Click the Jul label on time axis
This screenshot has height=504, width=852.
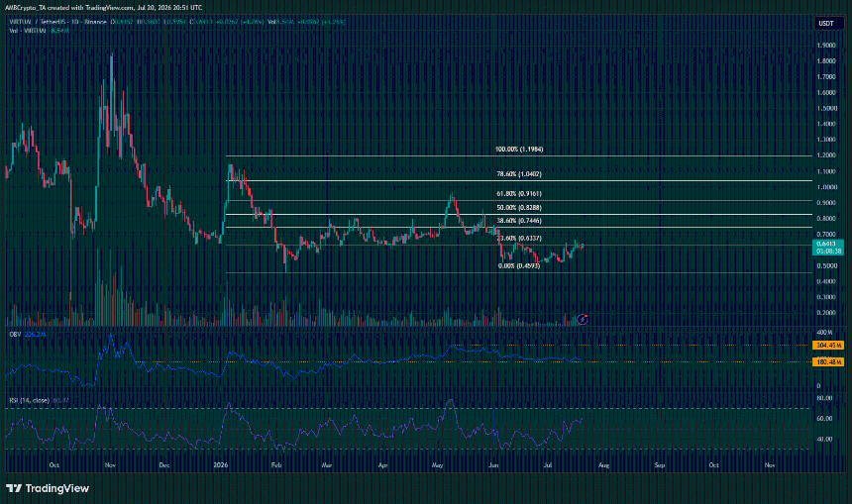[x=548, y=465]
